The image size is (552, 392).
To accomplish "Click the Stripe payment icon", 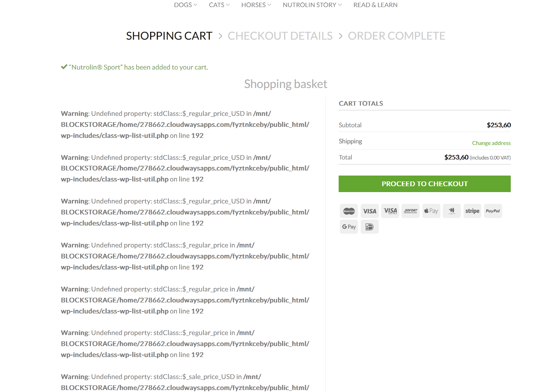I will coord(472,211).
